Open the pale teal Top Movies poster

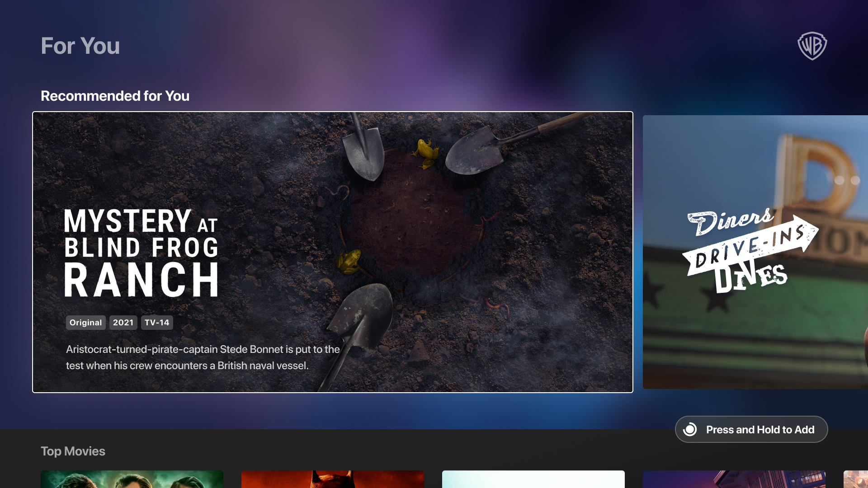click(x=533, y=479)
